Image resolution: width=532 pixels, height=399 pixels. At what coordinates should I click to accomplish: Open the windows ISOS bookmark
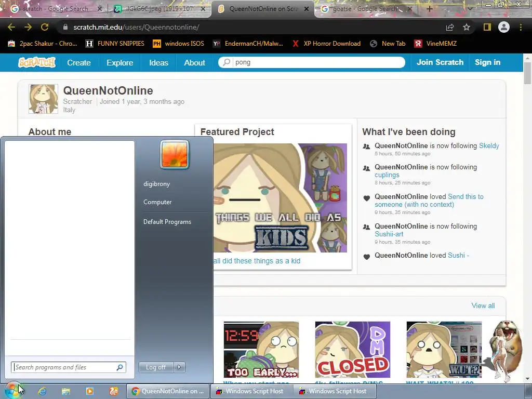coord(179,44)
